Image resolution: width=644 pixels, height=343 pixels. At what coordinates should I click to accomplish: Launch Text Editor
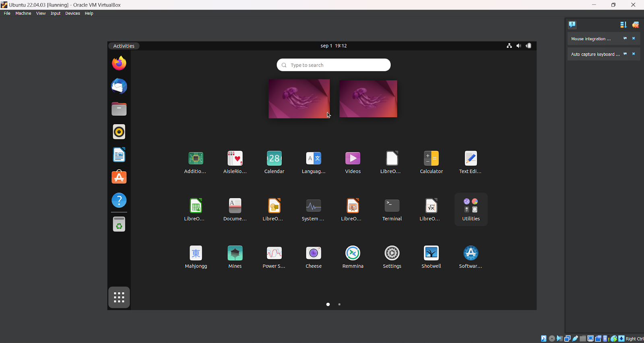point(471,162)
